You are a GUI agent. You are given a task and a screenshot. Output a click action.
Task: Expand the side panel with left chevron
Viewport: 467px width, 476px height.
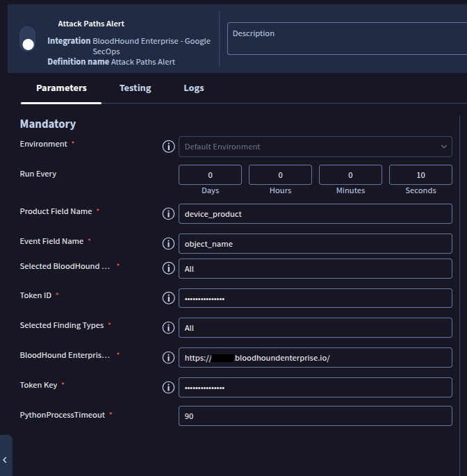click(x=5, y=460)
